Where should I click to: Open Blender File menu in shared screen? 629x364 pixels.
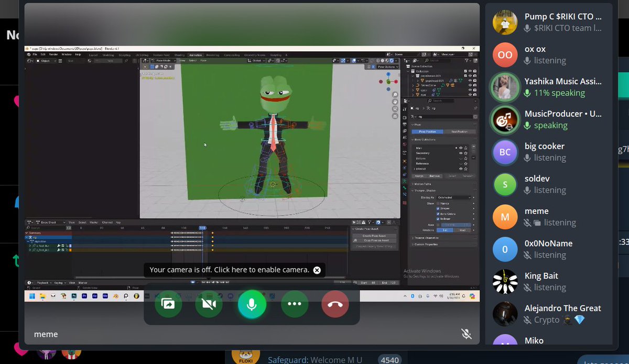coord(35,54)
